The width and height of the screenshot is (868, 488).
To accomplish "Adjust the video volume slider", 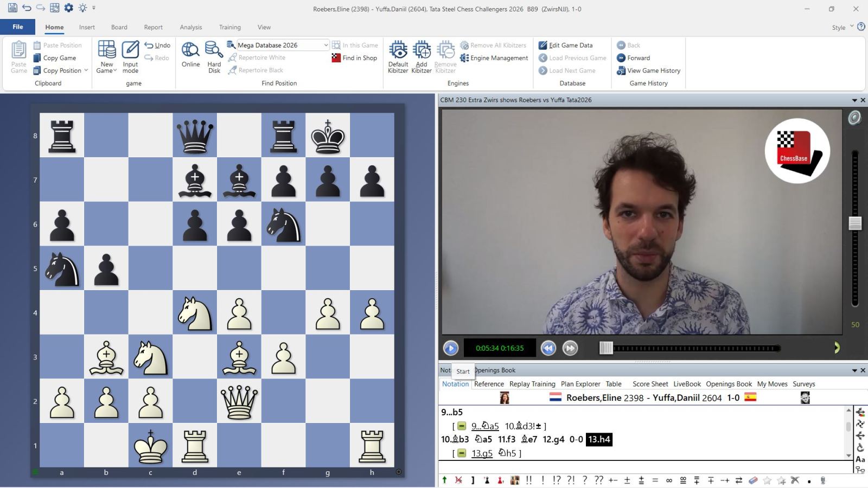I will pyautogui.click(x=855, y=223).
